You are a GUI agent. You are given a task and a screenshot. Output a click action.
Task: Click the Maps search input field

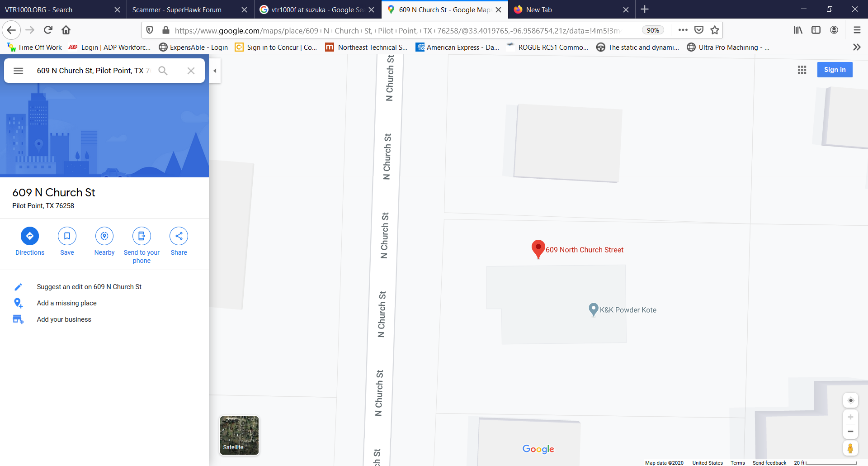coord(94,71)
